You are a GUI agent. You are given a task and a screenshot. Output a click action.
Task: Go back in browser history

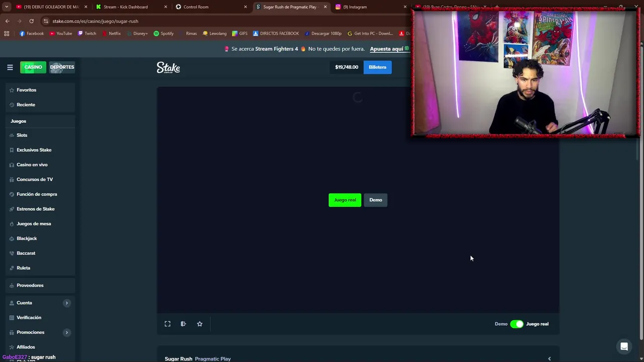(x=7, y=21)
